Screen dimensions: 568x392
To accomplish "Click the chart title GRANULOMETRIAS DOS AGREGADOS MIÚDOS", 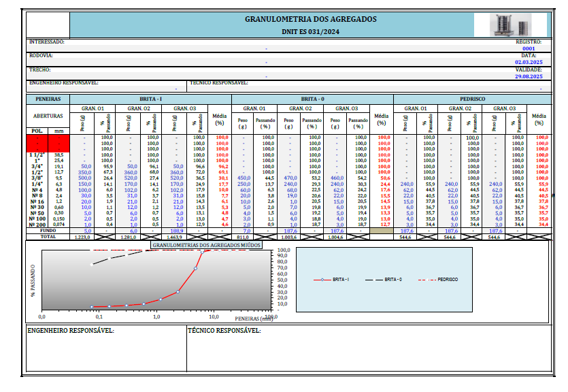I will [207, 245].
